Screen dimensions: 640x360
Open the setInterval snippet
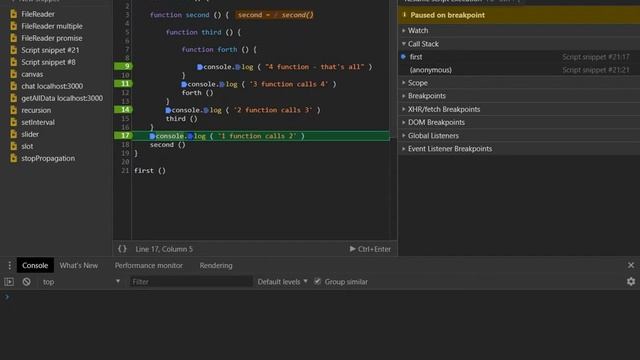pyautogui.click(x=38, y=122)
